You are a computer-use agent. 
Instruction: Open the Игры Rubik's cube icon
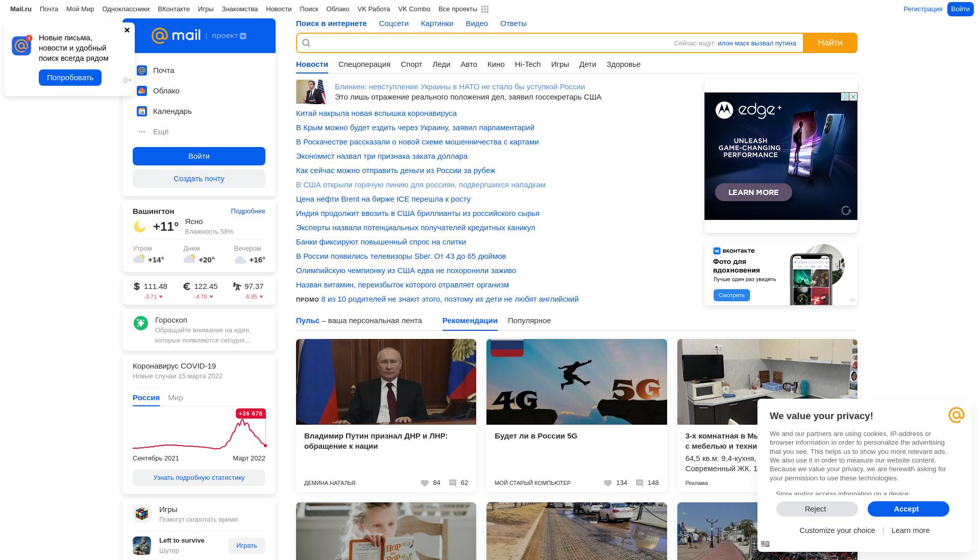point(142,514)
